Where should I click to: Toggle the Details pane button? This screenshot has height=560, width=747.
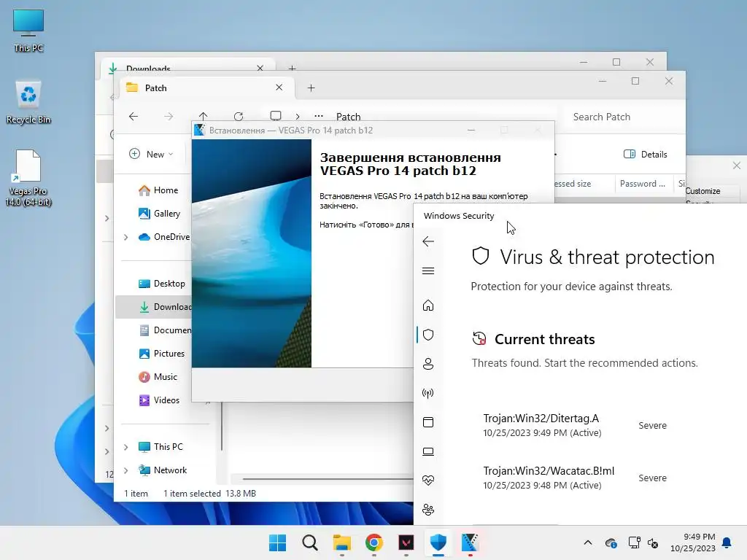(x=645, y=154)
